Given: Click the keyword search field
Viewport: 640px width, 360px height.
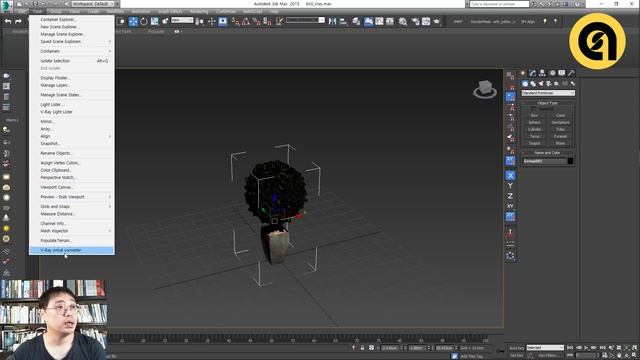Looking at the screenshot, I should pyautogui.click(x=499, y=4).
